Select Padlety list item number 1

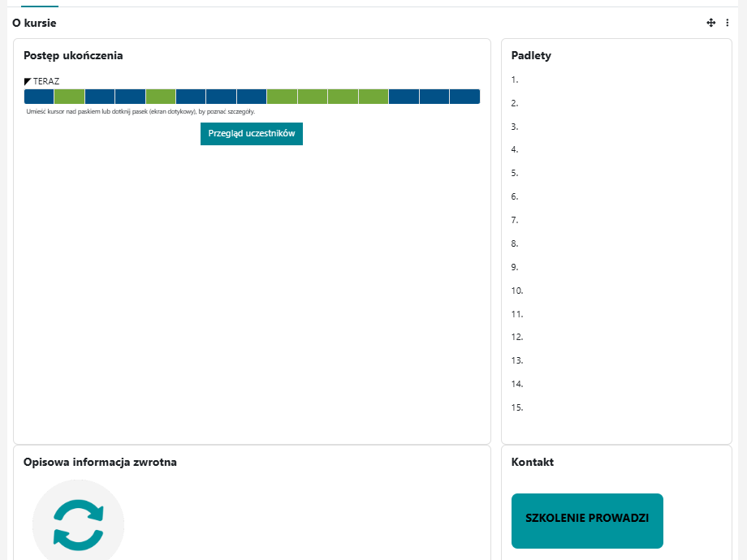pos(515,80)
